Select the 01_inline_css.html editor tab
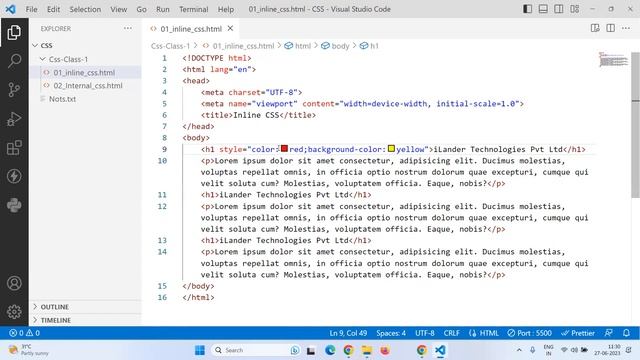Viewport: 640px width, 360px height. coord(191,29)
